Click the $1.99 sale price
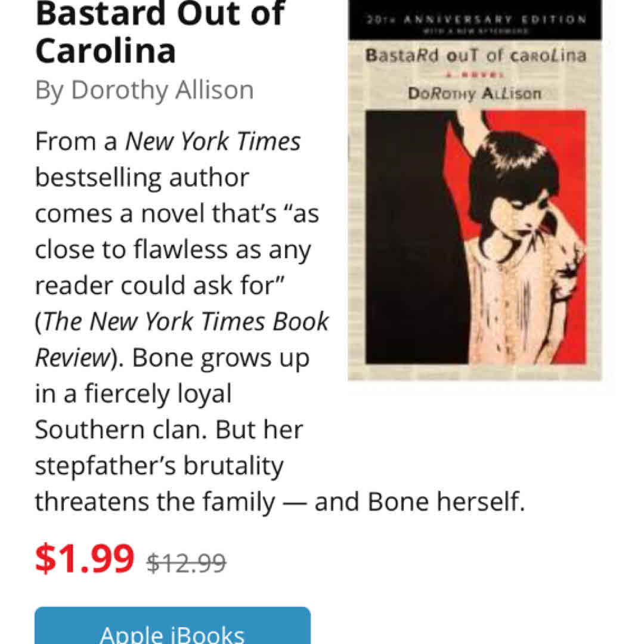 [84, 559]
